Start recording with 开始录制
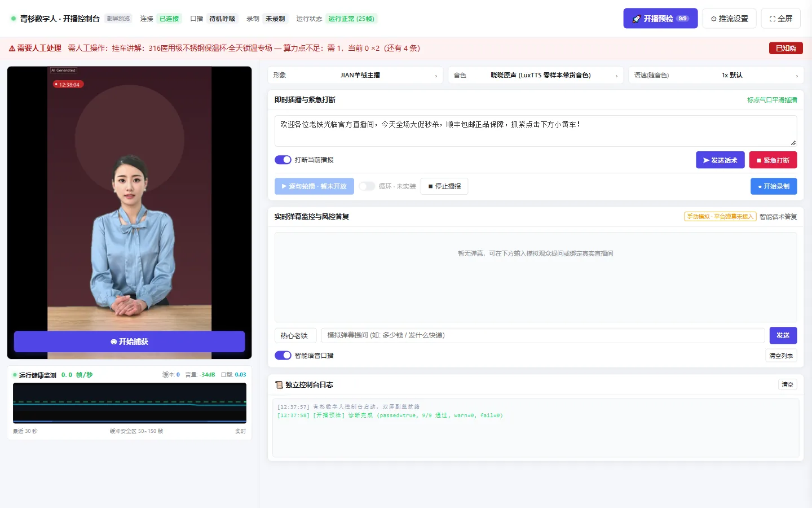 point(774,186)
